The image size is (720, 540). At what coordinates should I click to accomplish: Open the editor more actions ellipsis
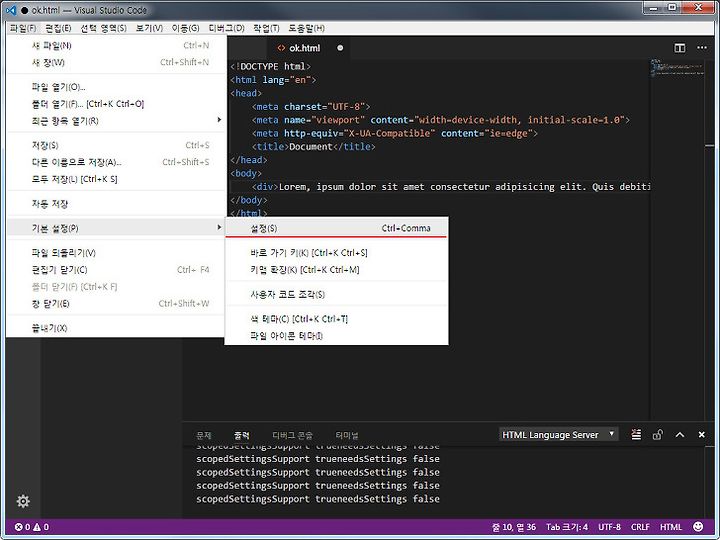(x=702, y=48)
